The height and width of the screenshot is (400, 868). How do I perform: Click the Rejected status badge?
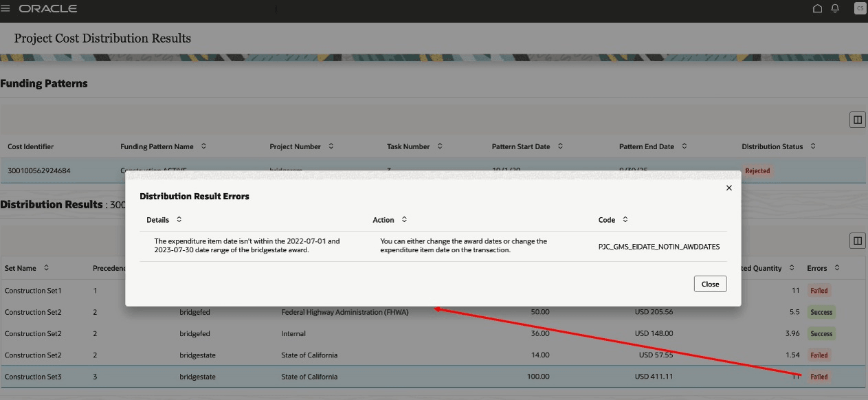(x=757, y=170)
